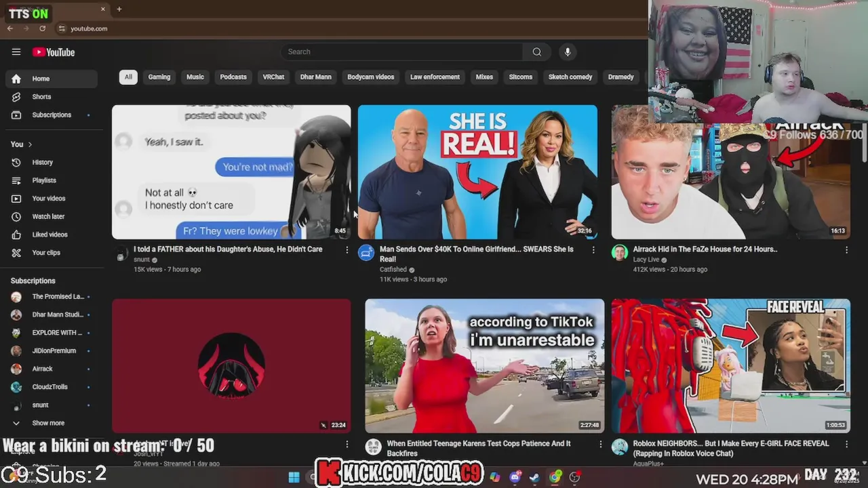Select the Dramedy filter chip

pyautogui.click(x=620, y=77)
